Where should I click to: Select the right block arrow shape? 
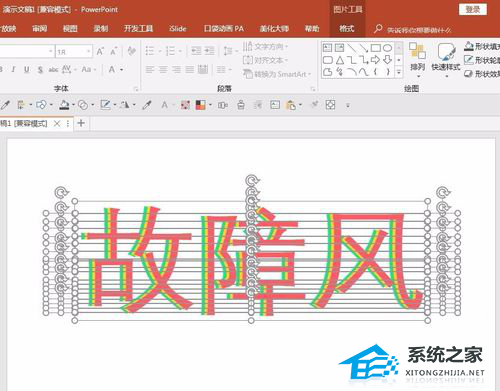pos(375,60)
